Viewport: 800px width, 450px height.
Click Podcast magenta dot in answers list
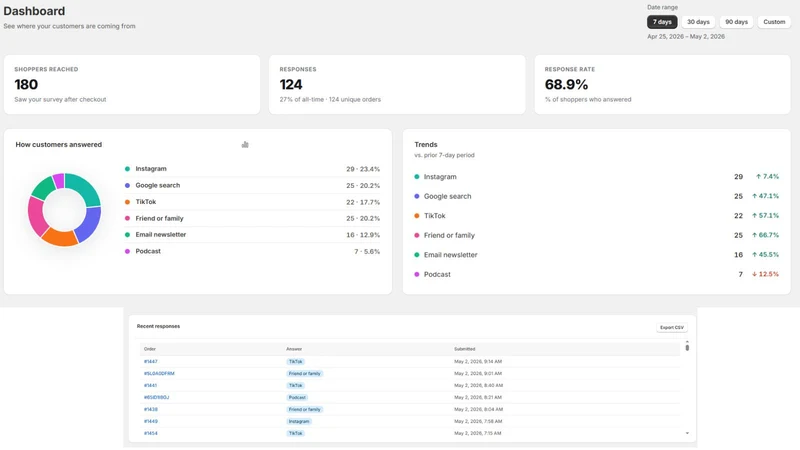128,252
